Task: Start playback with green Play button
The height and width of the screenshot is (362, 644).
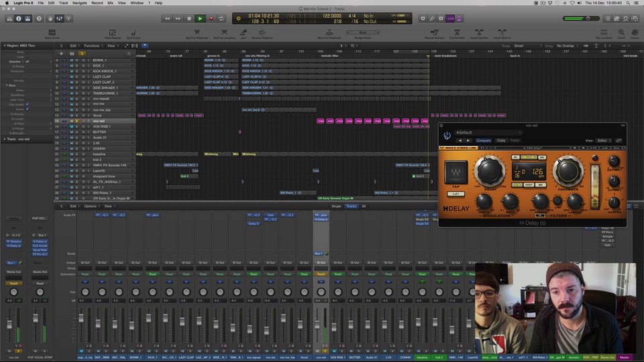Action: tap(200, 19)
